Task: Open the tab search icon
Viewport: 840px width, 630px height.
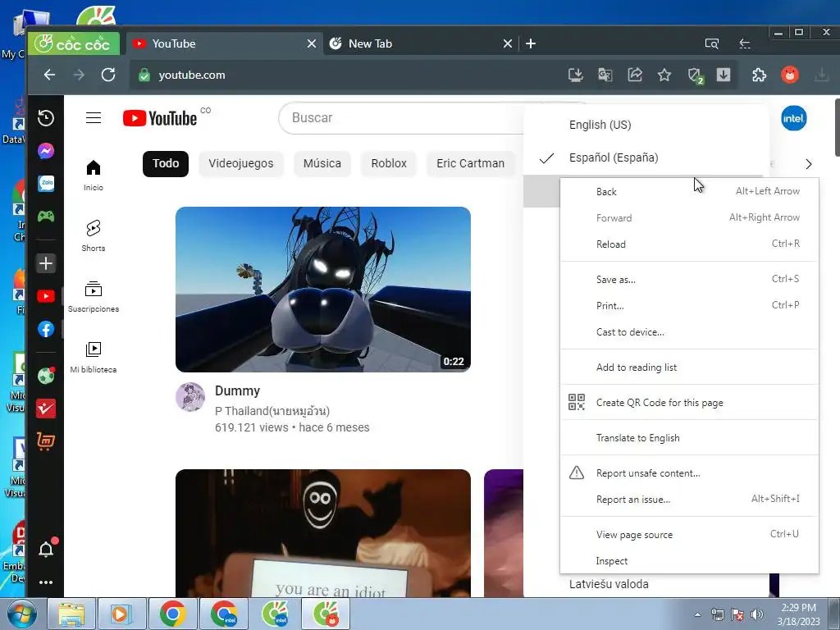Action: point(711,43)
